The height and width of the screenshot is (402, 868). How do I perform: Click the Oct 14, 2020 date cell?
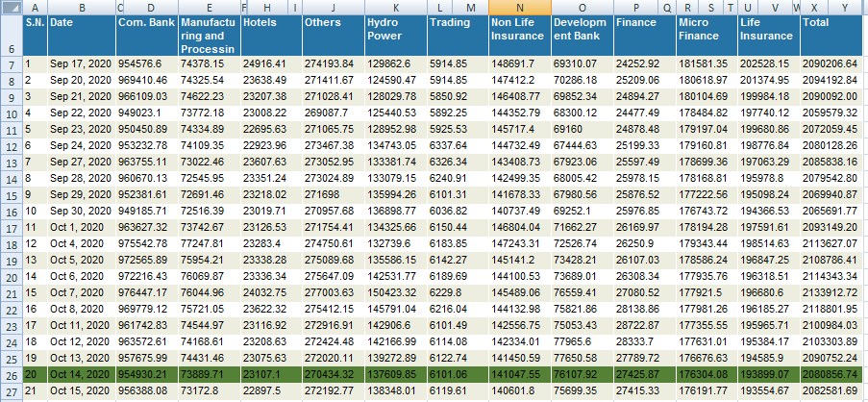[80, 374]
